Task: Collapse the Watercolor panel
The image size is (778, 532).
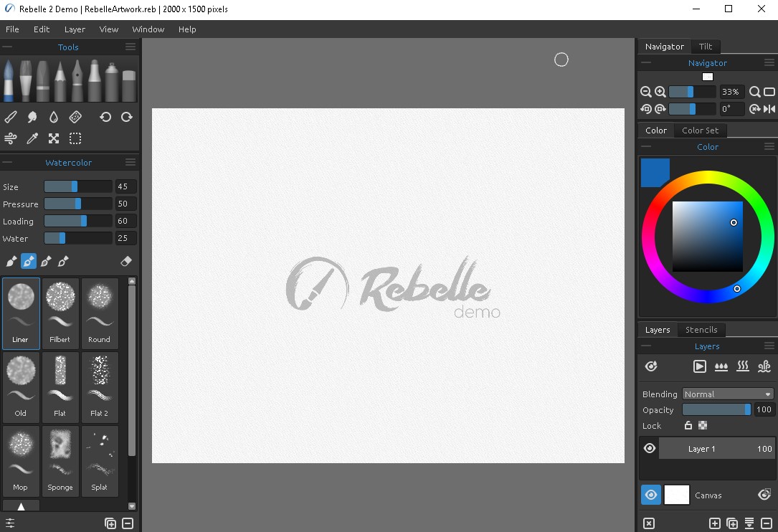Action: tap(6, 162)
